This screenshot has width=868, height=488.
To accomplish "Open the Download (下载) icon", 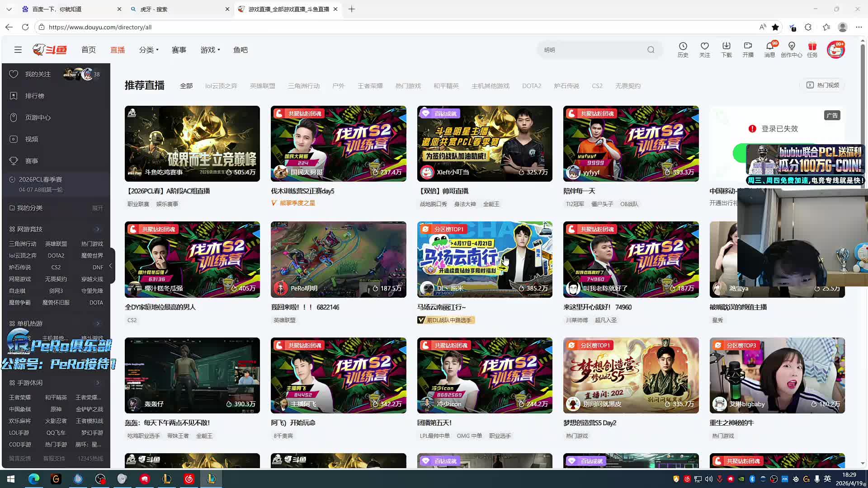I will tap(726, 47).
